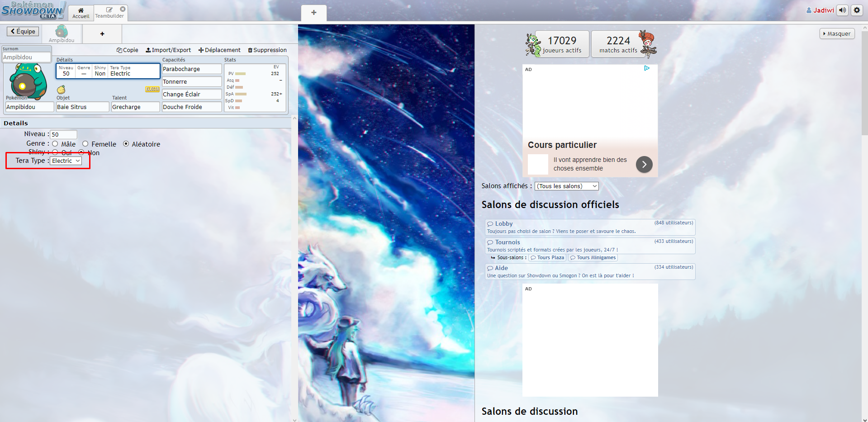Viewport: 868px width, 422px height.
Task: Click the Surnom nickname field
Action: (x=26, y=57)
